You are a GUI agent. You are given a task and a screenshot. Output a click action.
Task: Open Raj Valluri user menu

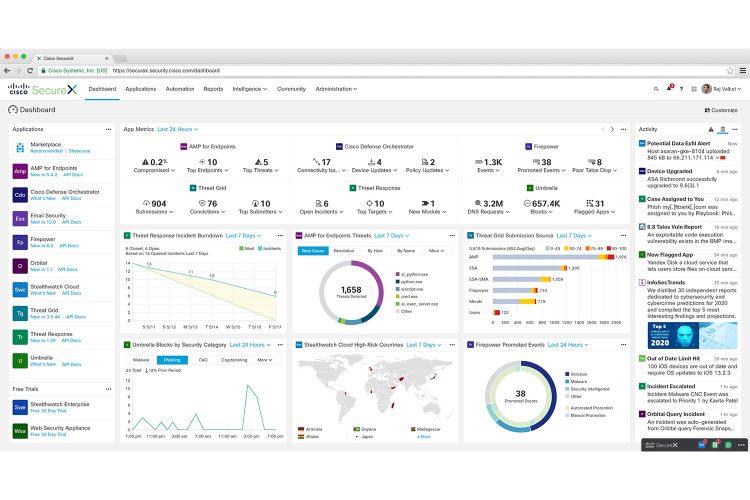(x=727, y=89)
